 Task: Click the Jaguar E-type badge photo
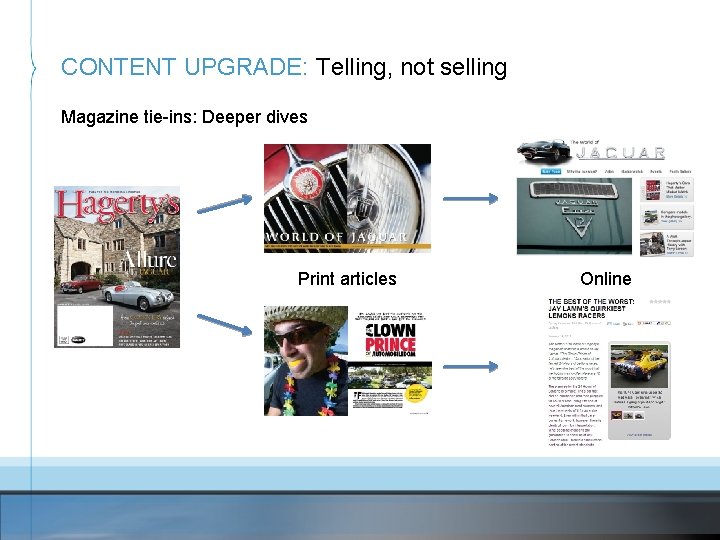574,216
